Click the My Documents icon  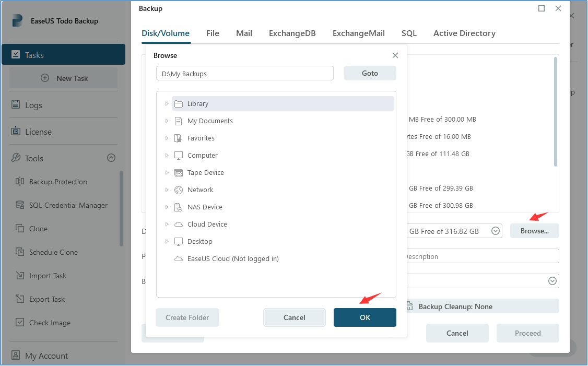(179, 121)
